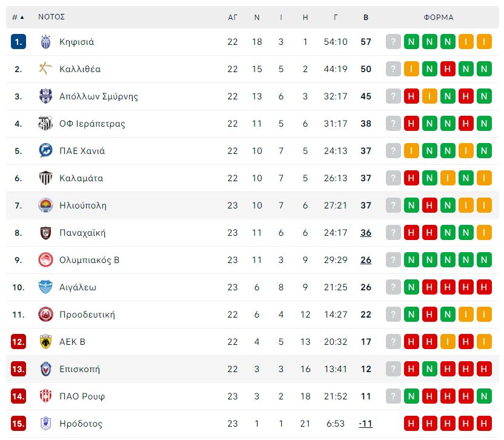This screenshot has height=440, width=504.
Task: Select the ΝΟΤΟΣ group header
Action: coord(51,17)
